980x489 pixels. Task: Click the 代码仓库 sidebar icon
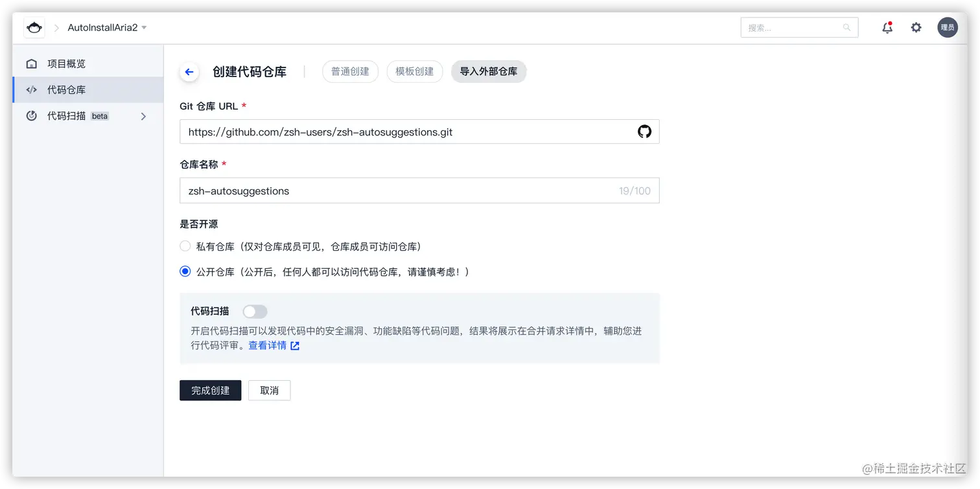tap(31, 89)
